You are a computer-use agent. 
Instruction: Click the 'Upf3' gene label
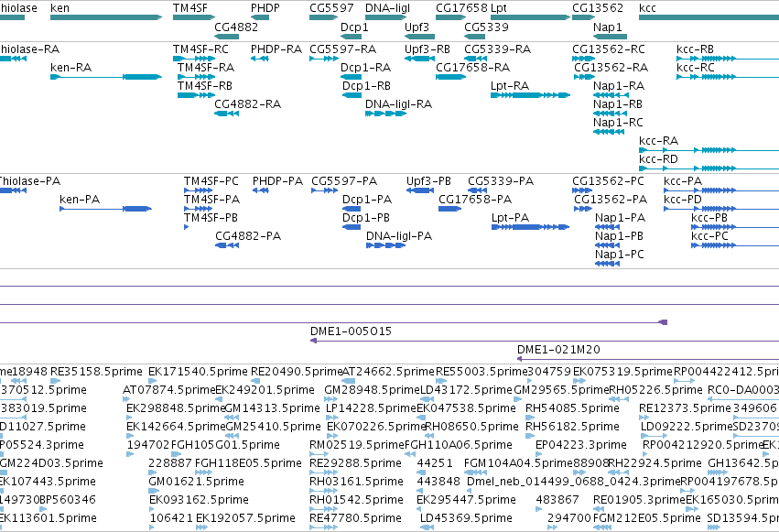(x=417, y=27)
